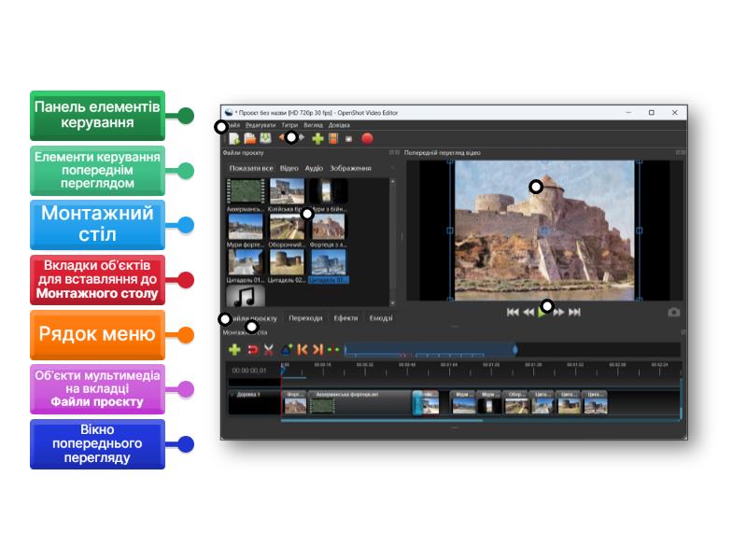Screen dimensions: 747x560
Task: Click the timeline zoom slider bar
Action: (x=430, y=350)
